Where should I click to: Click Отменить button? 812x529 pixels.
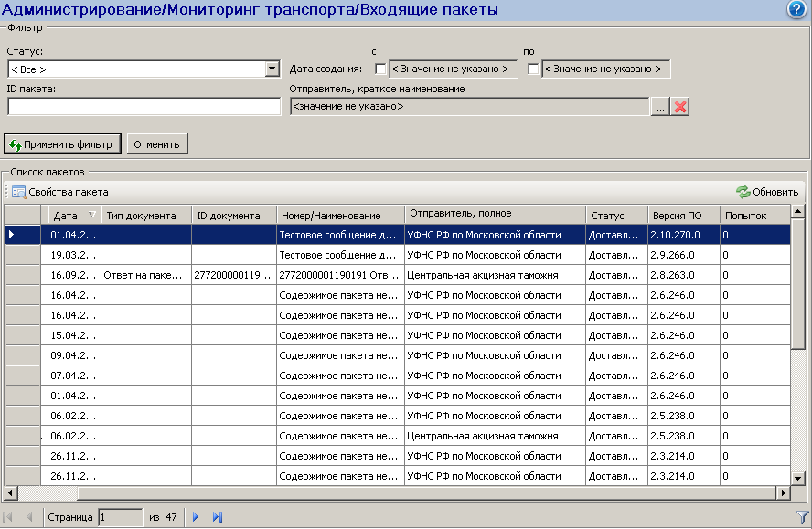pyautogui.click(x=157, y=143)
